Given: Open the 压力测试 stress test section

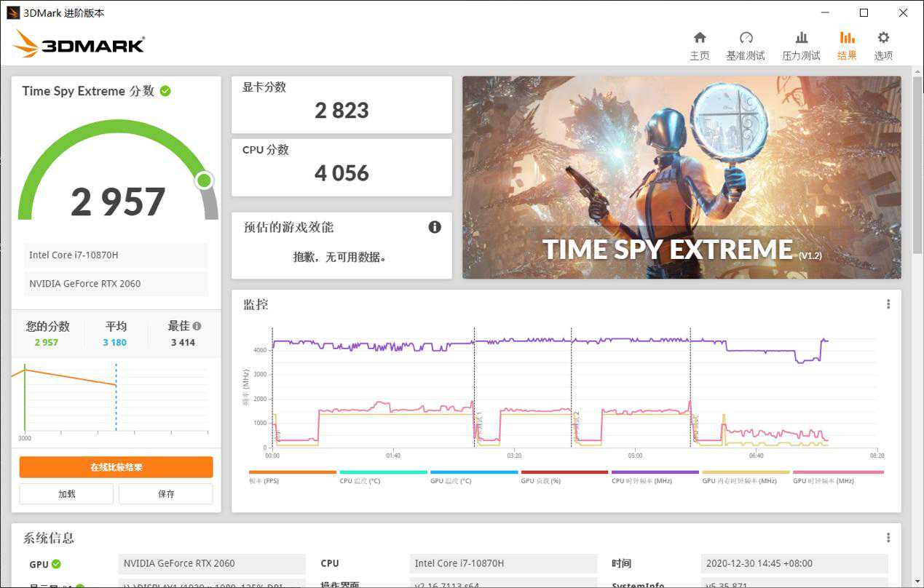Looking at the screenshot, I should [801, 45].
